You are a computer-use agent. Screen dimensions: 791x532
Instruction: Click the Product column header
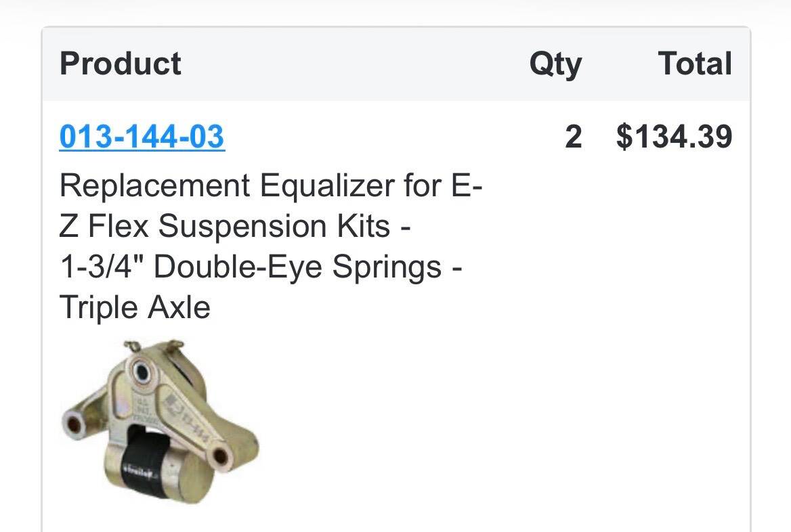(x=120, y=64)
